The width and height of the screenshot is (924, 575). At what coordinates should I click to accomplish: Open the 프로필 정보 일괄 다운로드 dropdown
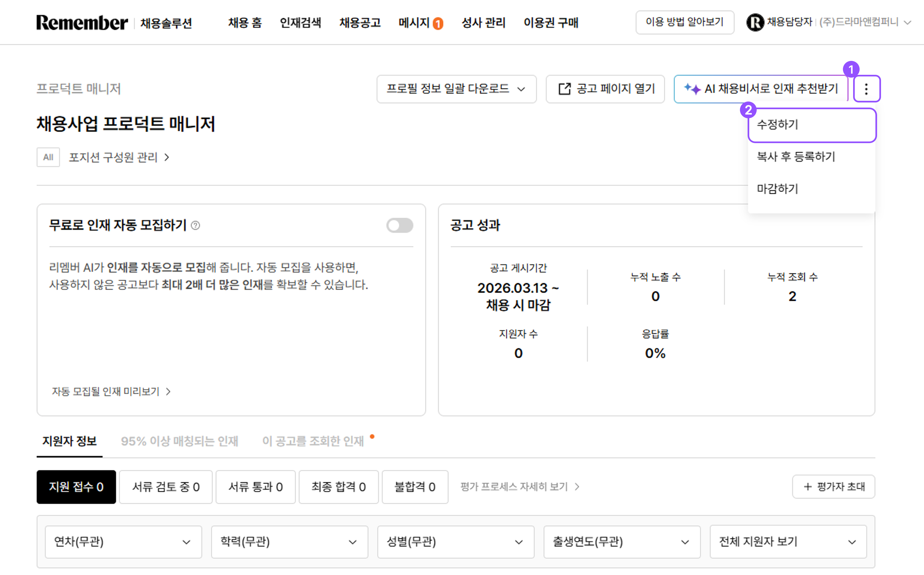[x=456, y=89]
